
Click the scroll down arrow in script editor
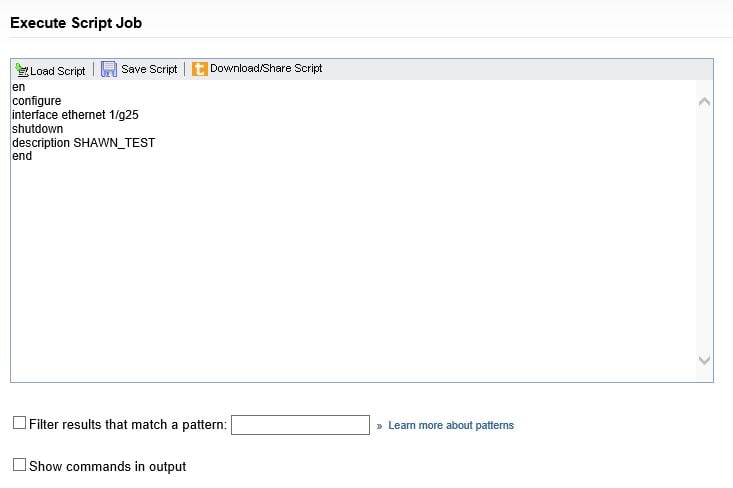coord(704,360)
